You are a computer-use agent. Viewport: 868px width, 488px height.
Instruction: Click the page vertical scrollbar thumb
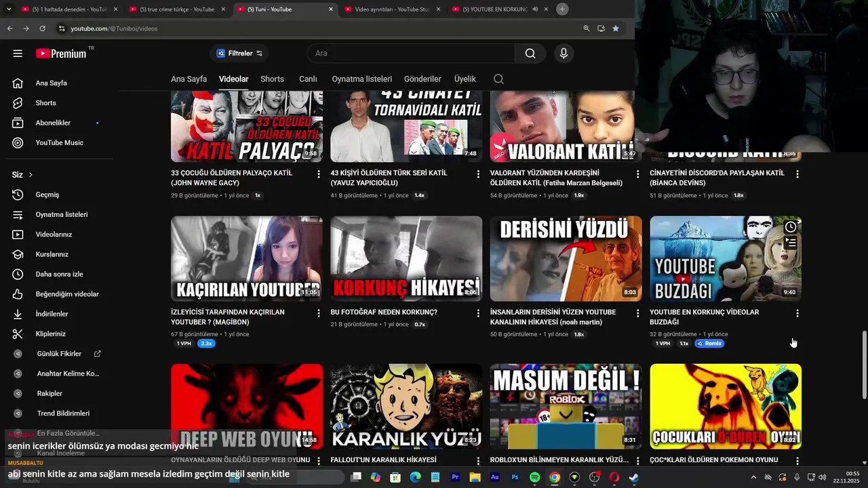point(864,365)
